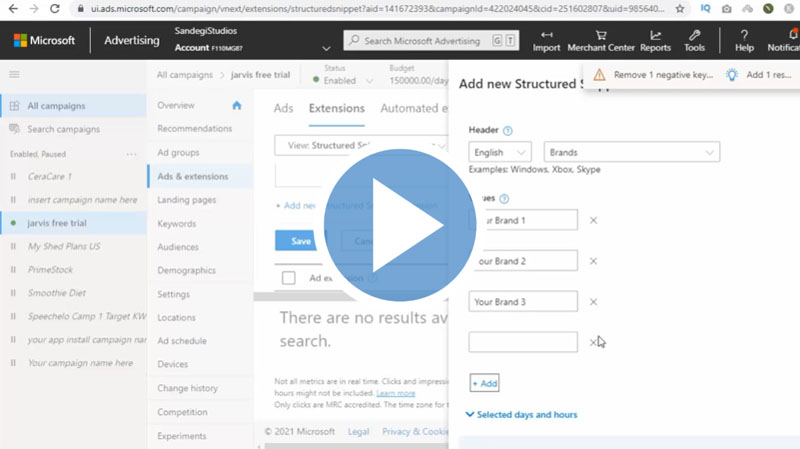Click the warning icon for negative keyword
The width and height of the screenshot is (800, 449).
tap(599, 75)
